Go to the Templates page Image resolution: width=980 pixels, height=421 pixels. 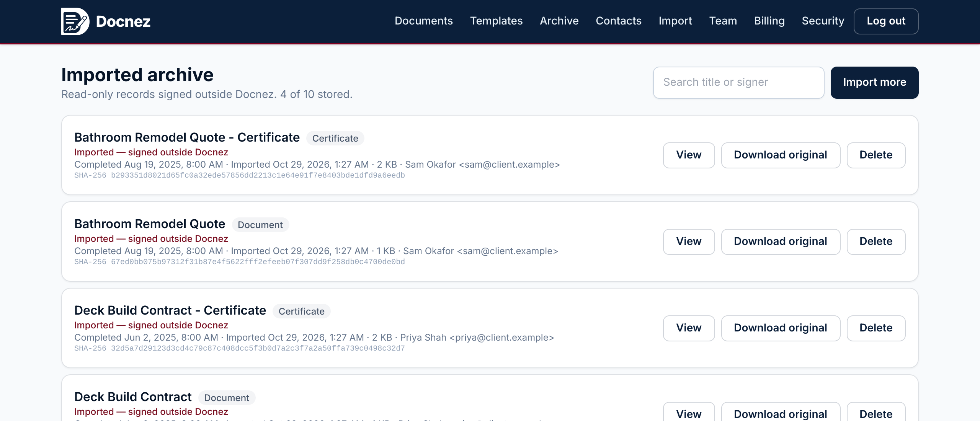click(x=496, y=21)
